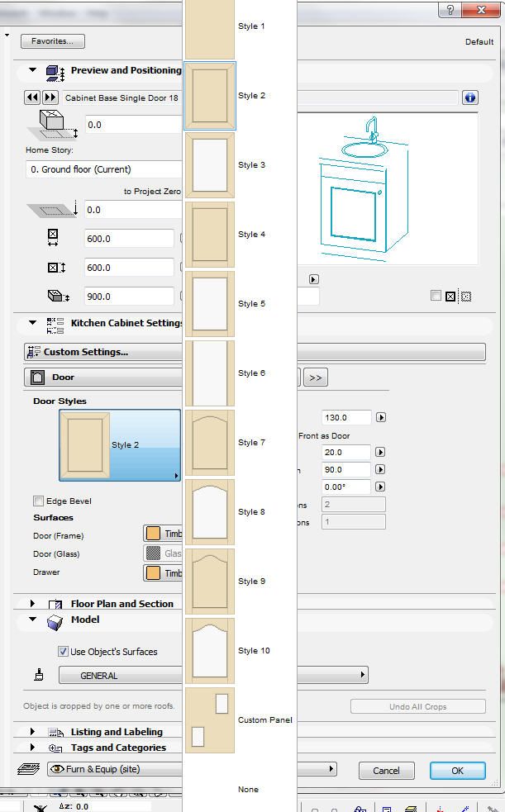
Task: Click cabinet 3D preview image
Action: coord(388,189)
